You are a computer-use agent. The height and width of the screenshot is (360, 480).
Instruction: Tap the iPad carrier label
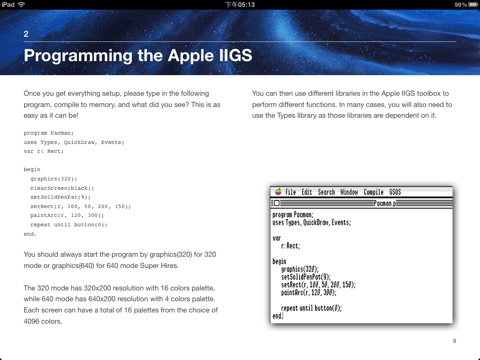coord(8,4)
